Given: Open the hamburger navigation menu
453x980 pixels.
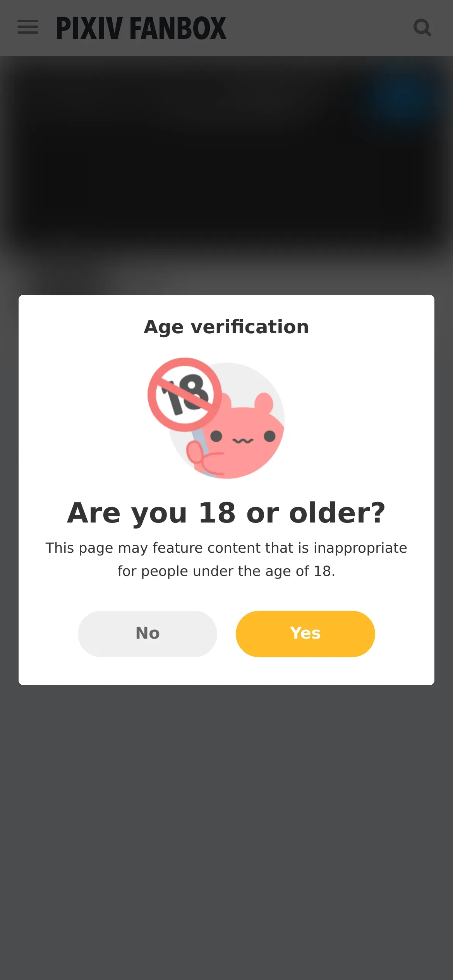Looking at the screenshot, I should 28,27.
